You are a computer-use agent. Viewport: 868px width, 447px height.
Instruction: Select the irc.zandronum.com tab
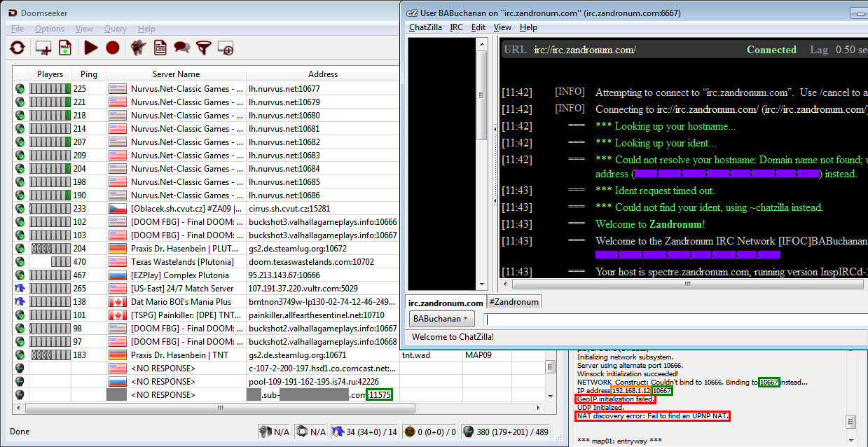pyautogui.click(x=446, y=303)
